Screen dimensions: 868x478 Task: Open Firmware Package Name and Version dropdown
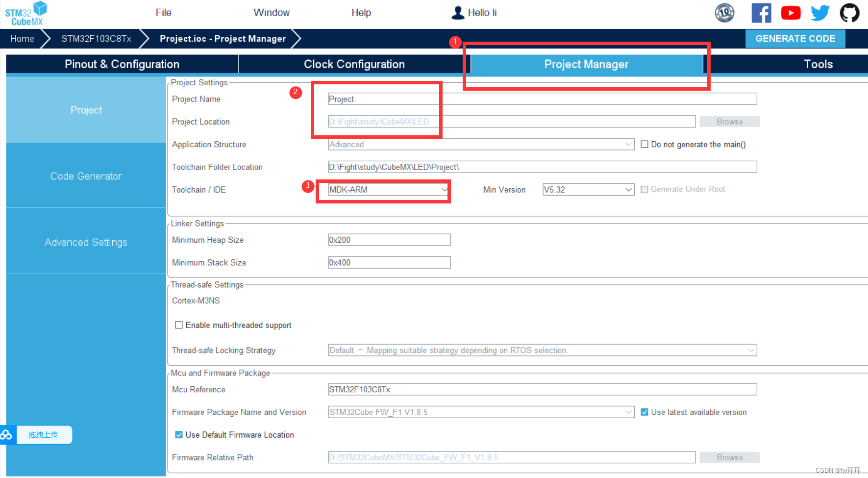click(x=481, y=412)
